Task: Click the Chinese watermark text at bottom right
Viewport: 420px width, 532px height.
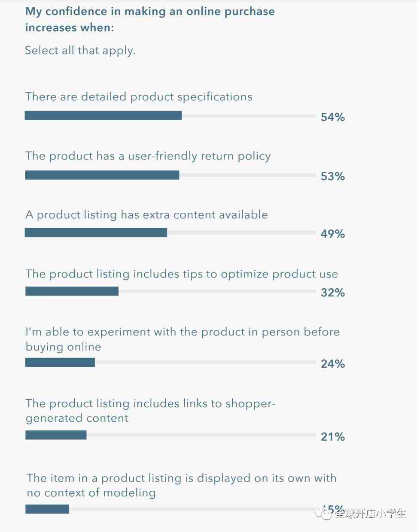Action: pyautogui.click(x=371, y=514)
